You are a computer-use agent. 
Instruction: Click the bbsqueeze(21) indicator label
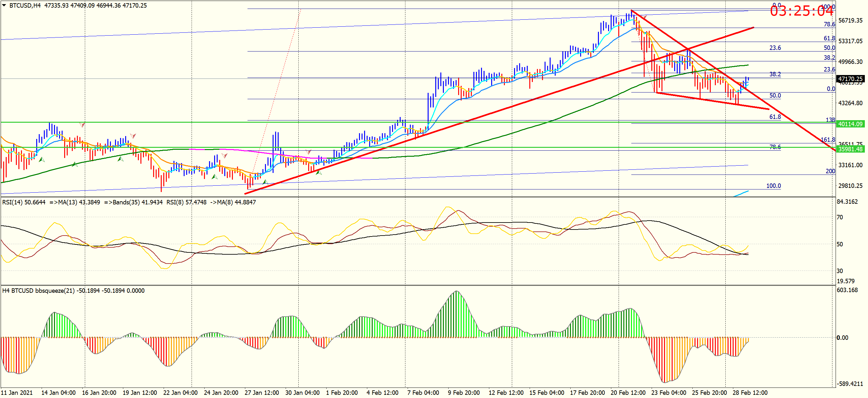(x=55, y=291)
